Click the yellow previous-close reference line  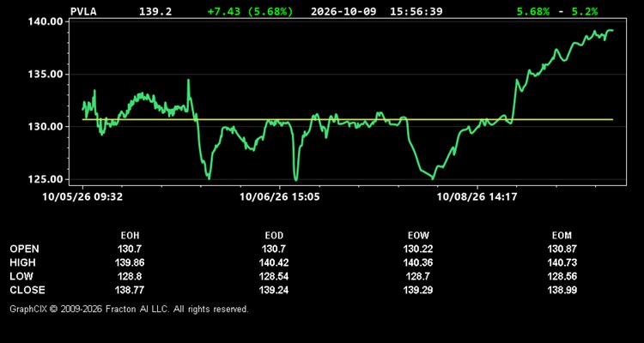348,119
